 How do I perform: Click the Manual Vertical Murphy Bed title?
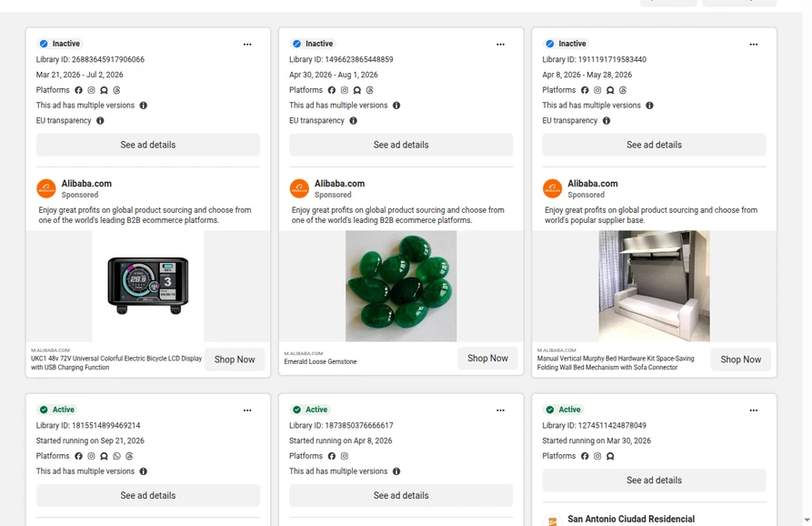coord(616,363)
